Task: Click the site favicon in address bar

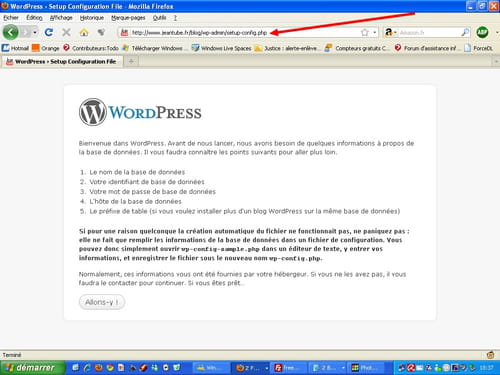Action: click(124, 32)
